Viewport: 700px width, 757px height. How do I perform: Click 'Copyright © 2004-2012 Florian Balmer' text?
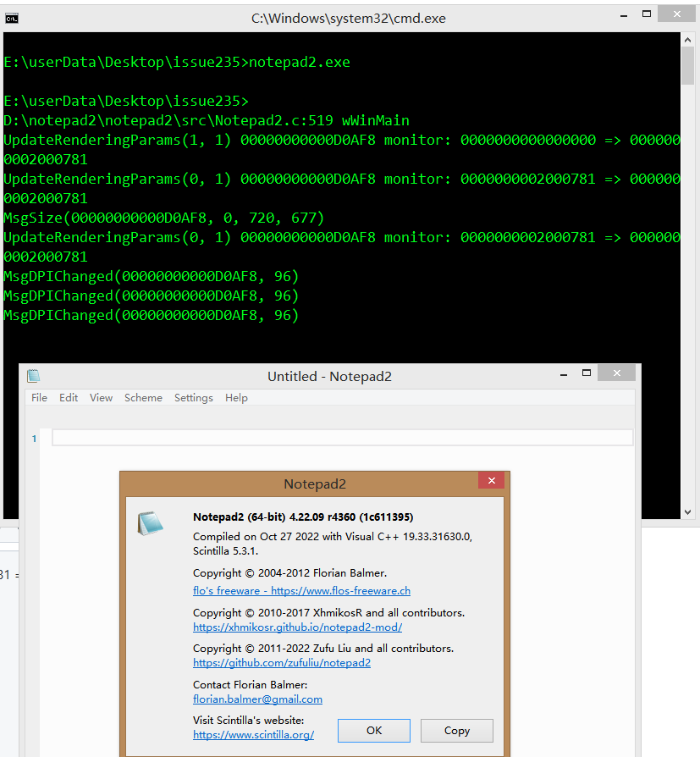[x=289, y=573]
